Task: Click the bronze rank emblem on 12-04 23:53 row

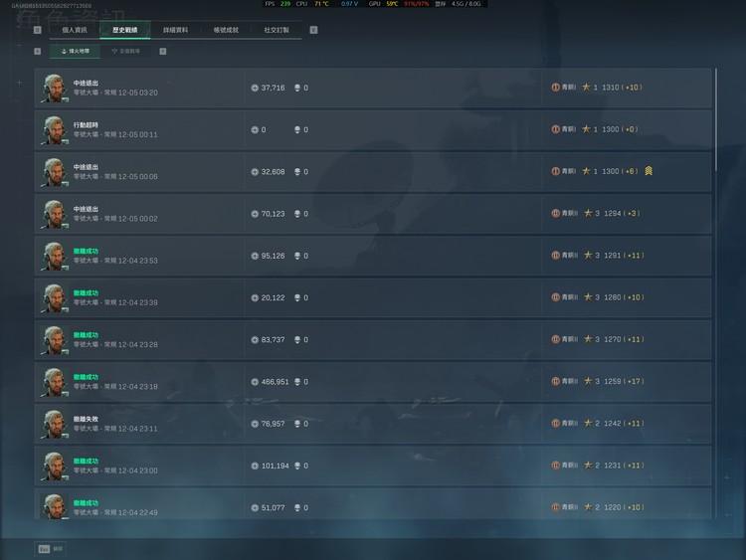Action: (x=555, y=255)
